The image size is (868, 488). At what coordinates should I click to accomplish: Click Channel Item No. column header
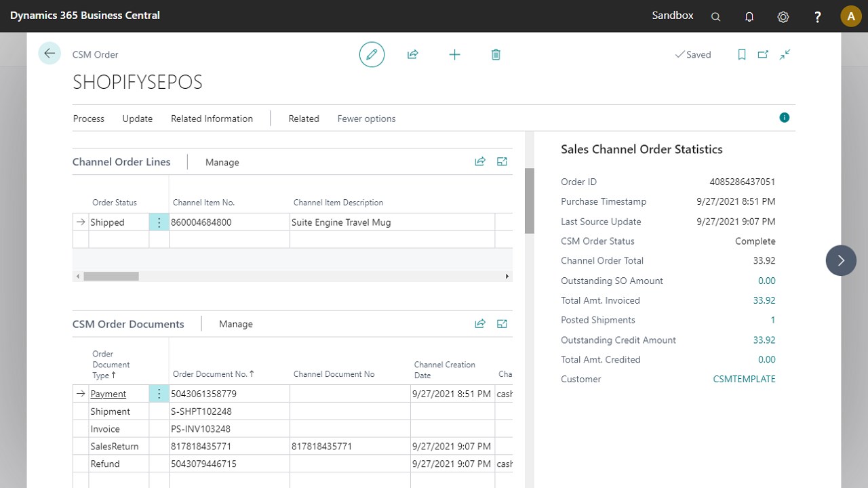pos(203,203)
